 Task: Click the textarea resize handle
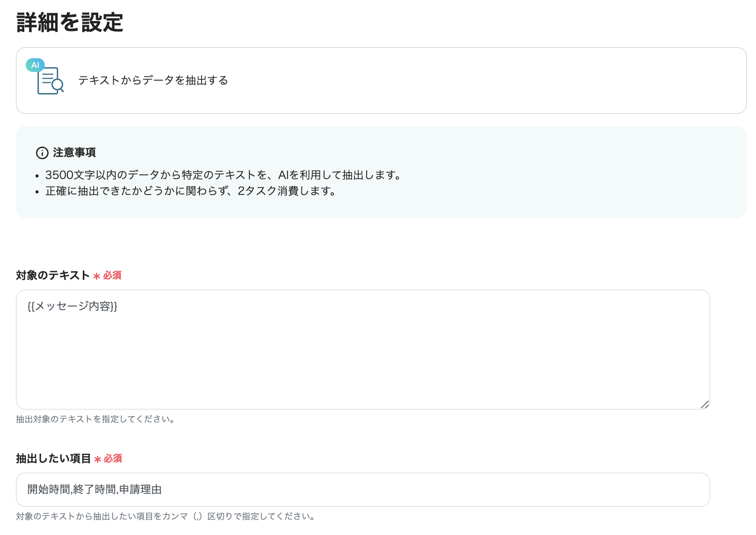tap(705, 405)
